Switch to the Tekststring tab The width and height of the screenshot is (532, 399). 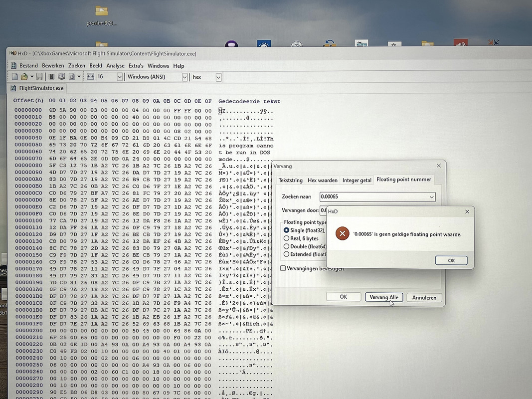[290, 180]
